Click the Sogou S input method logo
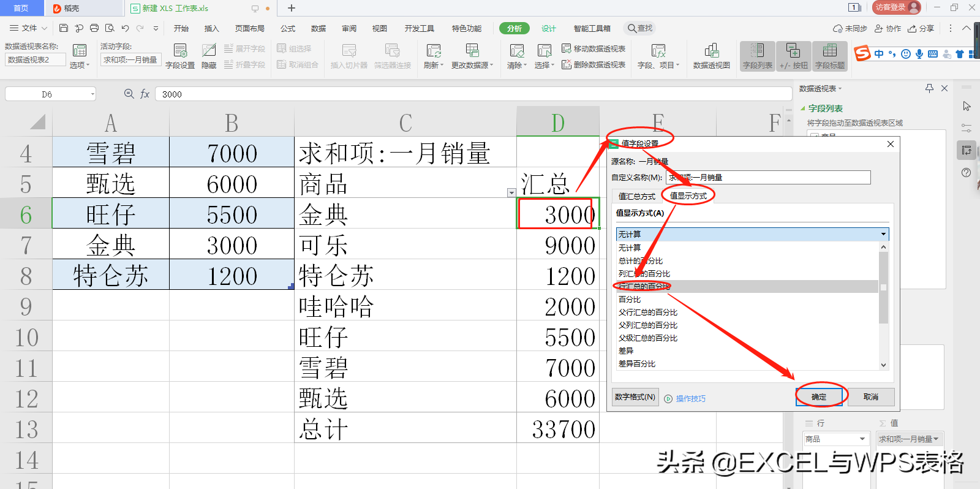 click(862, 54)
